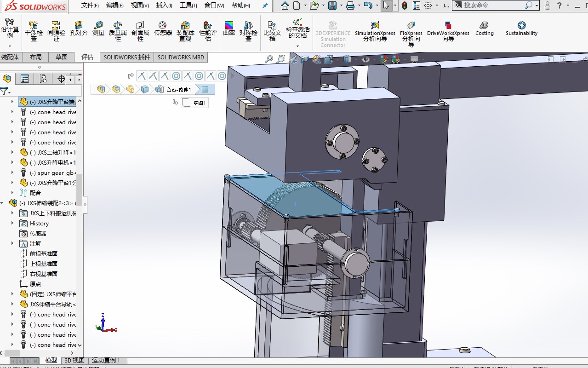Expand the 配合 mates folder

click(12, 193)
